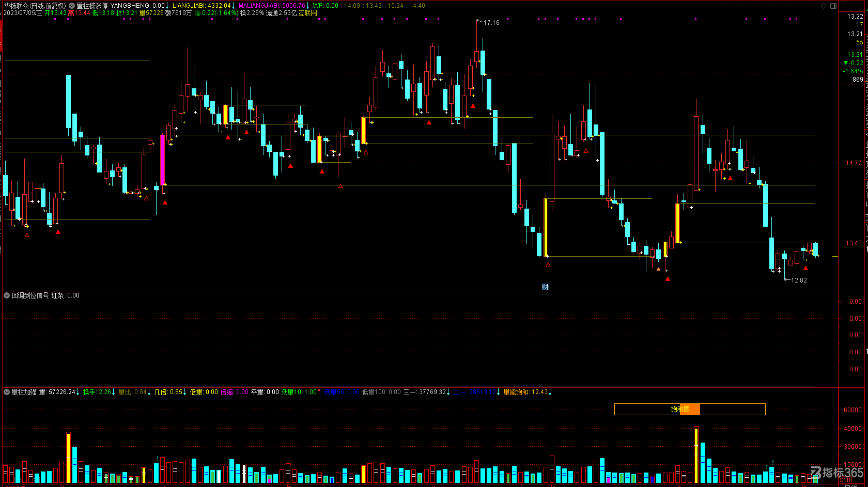868x487 pixels.
Task: Click the 互联网 sector link
Action: pos(307,13)
